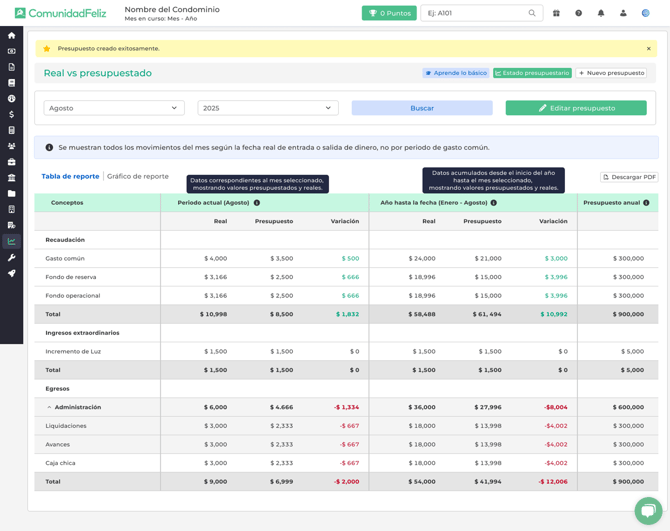Click the rocket icon in the sidebar
670x531 pixels.
pyautogui.click(x=11, y=273)
